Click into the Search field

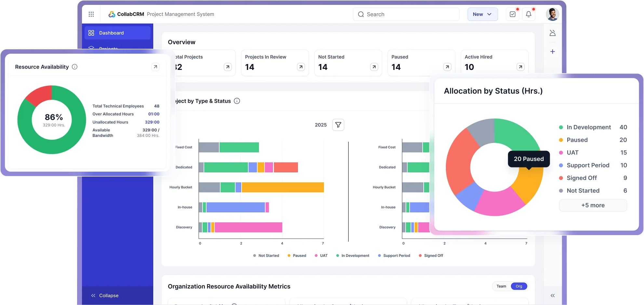tap(406, 14)
